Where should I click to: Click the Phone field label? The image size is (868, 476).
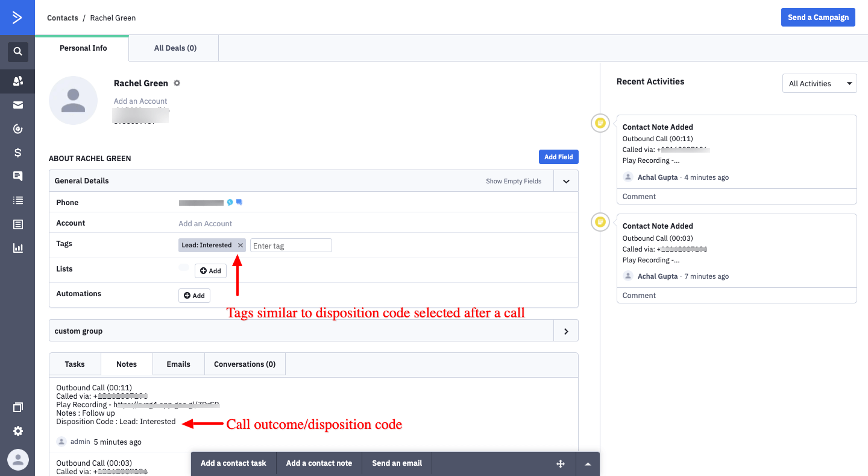pyautogui.click(x=68, y=203)
